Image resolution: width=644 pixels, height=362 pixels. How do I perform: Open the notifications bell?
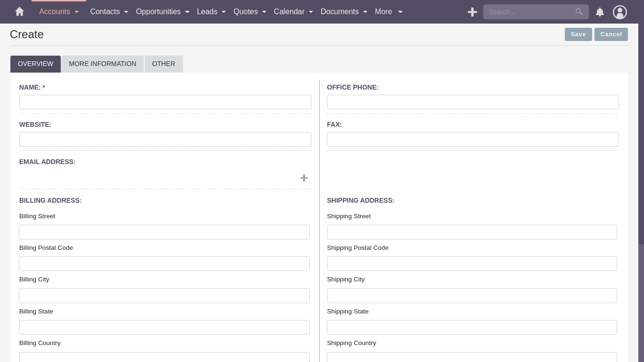pos(600,12)
